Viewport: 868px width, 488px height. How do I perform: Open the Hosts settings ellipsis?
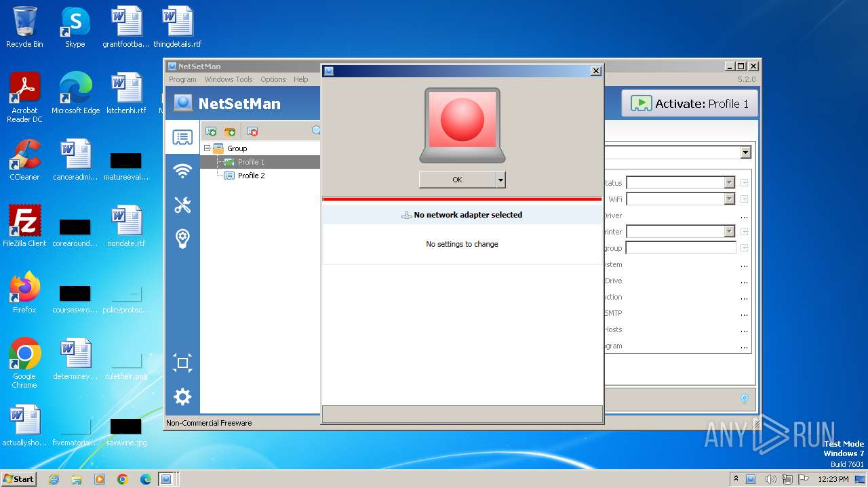point(744,329)
